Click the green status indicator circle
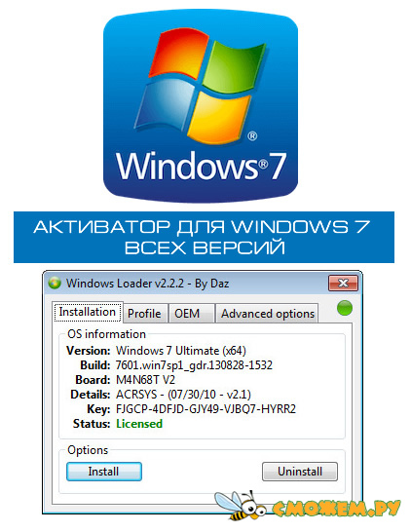 click(345, 308)
